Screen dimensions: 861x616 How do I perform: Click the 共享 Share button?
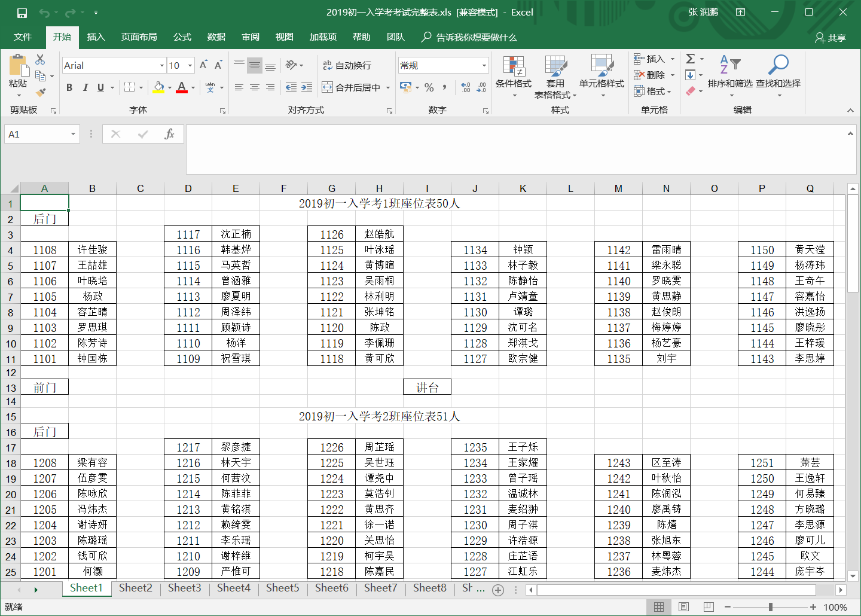(x=831, y=38)
